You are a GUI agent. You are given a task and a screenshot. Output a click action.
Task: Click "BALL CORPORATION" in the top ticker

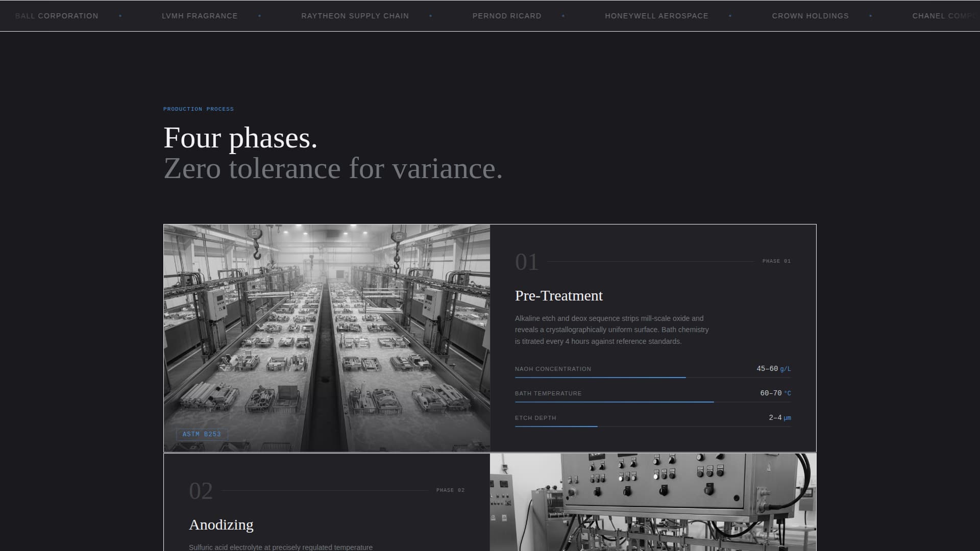[56, 16]
